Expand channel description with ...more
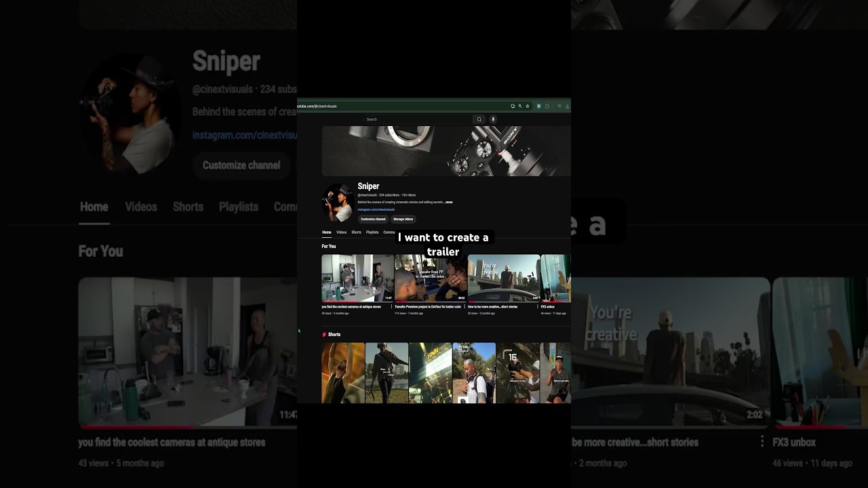The height and width of the screenshot is (488, 868). [x=448, y=202]
